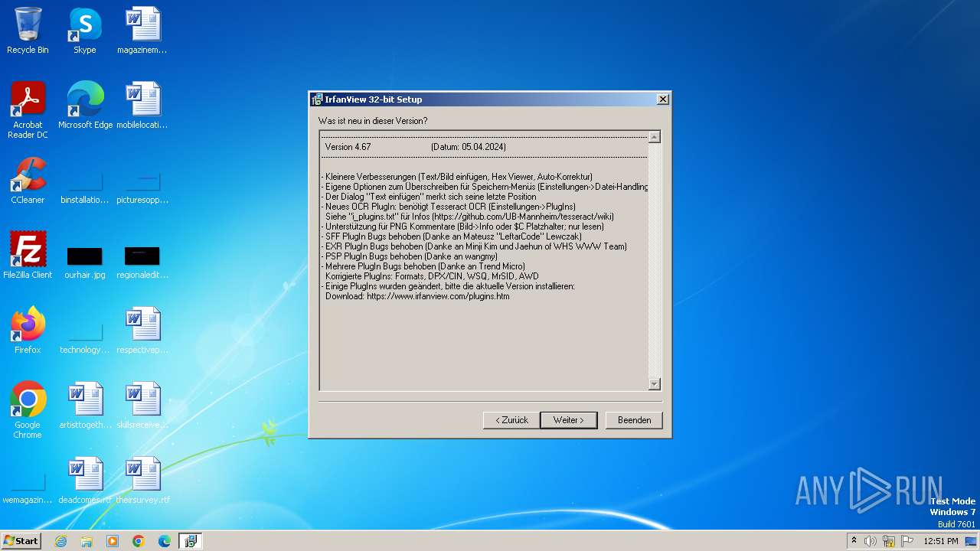The image size is (980, 551).
Task: Click the 'Kleinere Verbesserungen' changelog line
Action: tap(457, 177)
